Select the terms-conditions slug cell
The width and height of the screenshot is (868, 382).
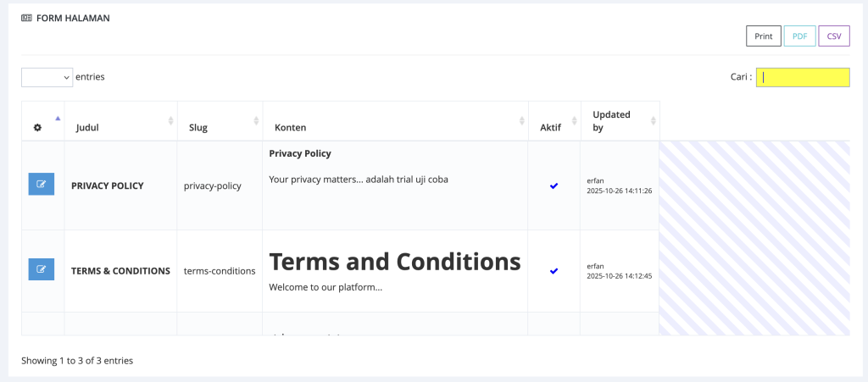pos(220,271)
